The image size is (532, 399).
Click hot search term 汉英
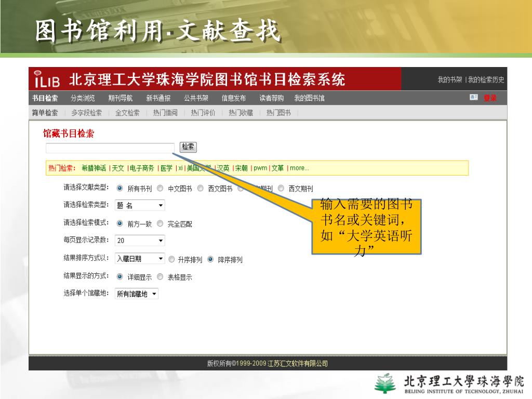tap(223, 168)
